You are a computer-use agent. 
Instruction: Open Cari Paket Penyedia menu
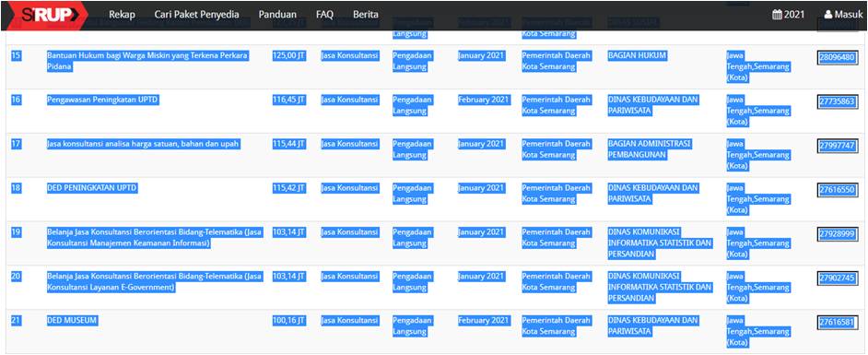(x=196, y=15)
